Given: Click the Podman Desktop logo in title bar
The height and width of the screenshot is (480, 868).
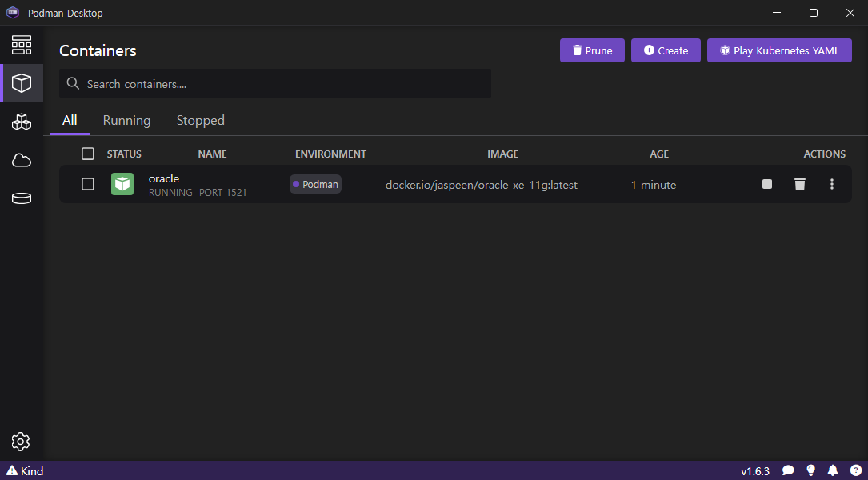Looking at the screenshot, I should coord(13,13).
